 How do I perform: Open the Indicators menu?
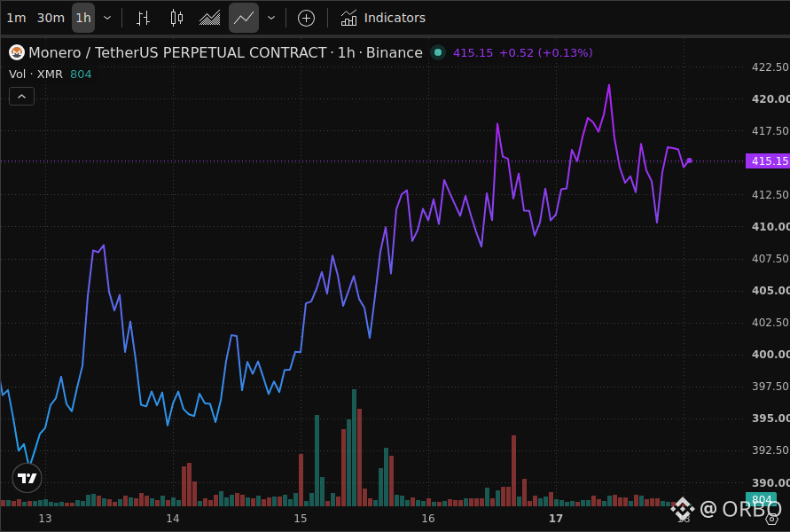(x=383, y=18)
